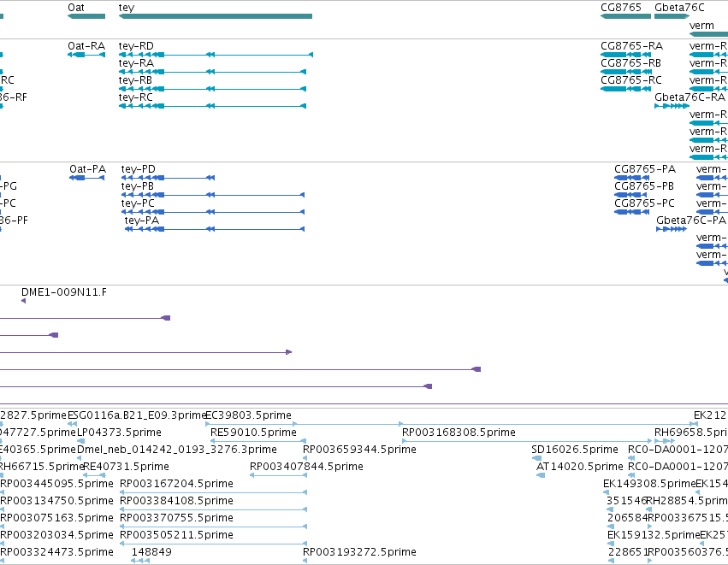Click the AT14020.5prime EST label

(580, 467)
